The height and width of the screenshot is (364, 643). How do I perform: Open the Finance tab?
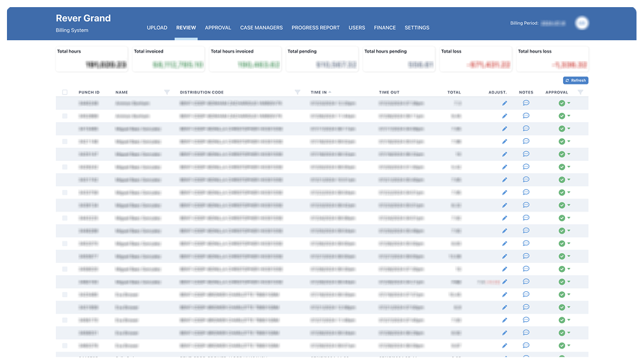385,28
